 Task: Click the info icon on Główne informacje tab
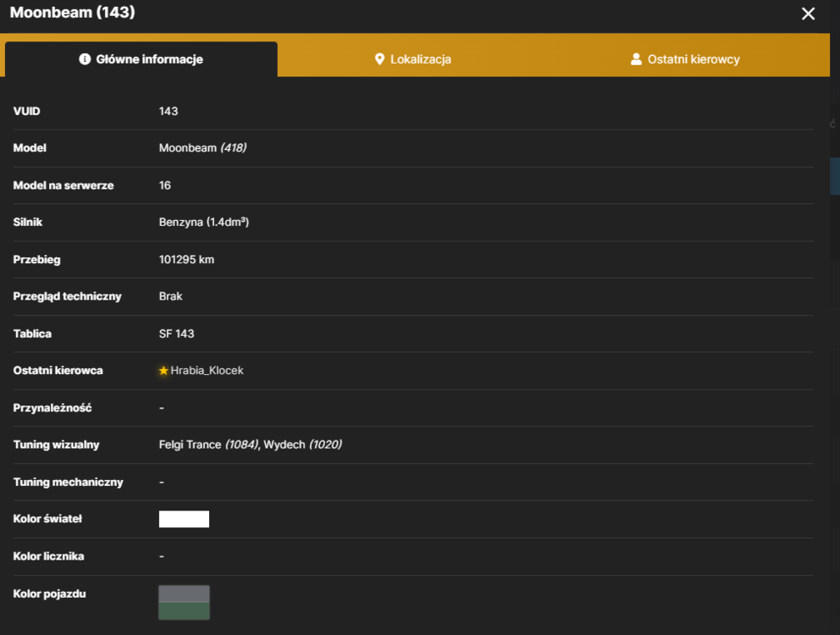pyautogui.click(x=85, y=59)
